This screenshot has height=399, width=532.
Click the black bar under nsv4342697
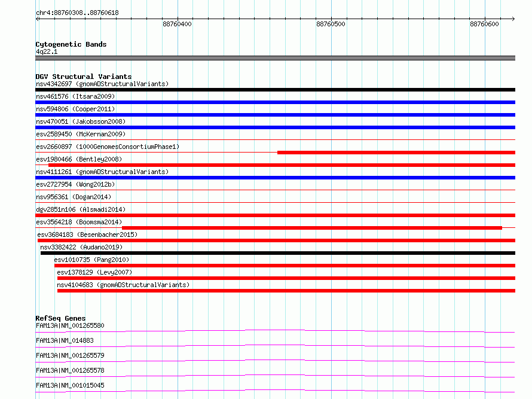[x=275, y=90]
